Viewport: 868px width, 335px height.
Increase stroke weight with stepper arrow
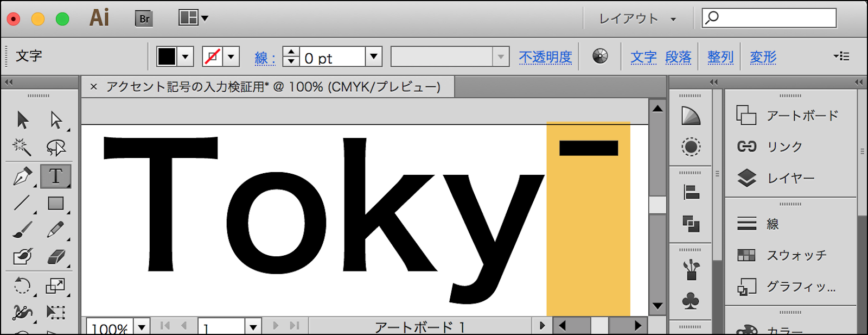291,52
